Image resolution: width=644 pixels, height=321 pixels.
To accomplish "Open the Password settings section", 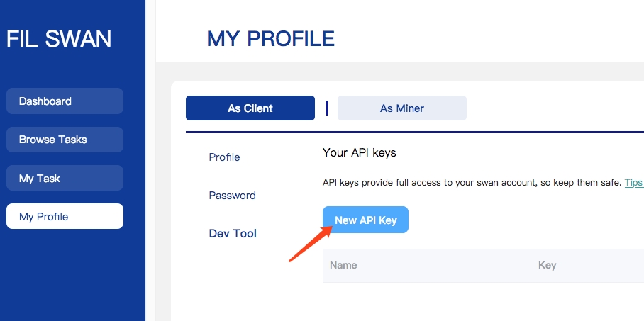I will click(x=232, y=196).
